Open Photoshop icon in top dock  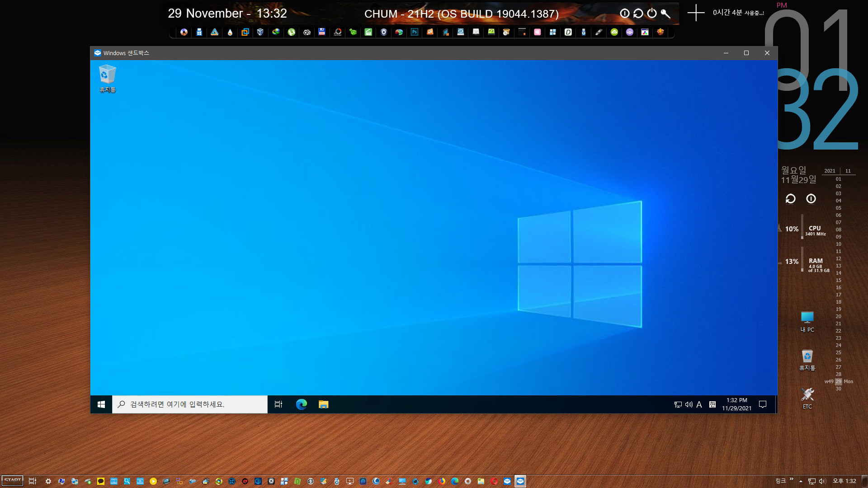415,32
